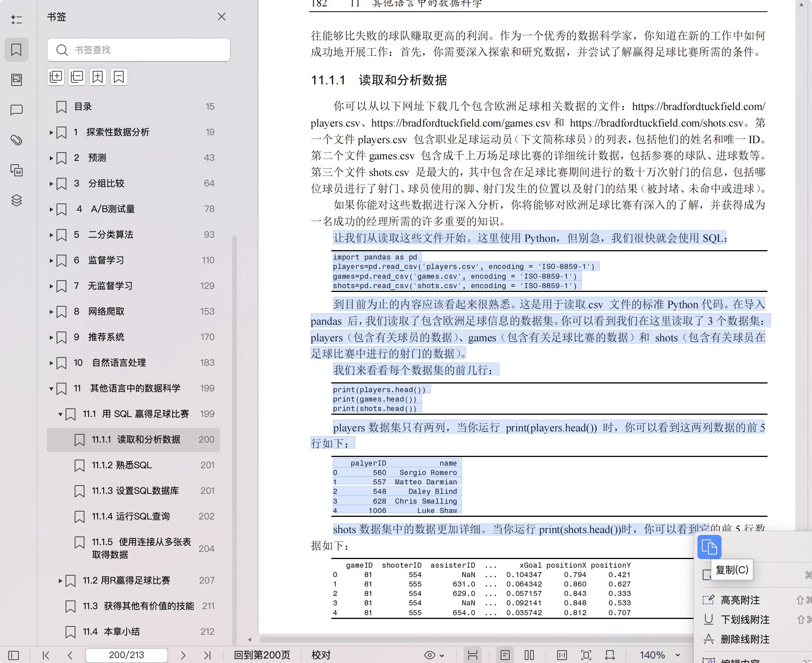Expand chapter 8 网络爬取
This screenshot has width=812, height=663.
51,312
